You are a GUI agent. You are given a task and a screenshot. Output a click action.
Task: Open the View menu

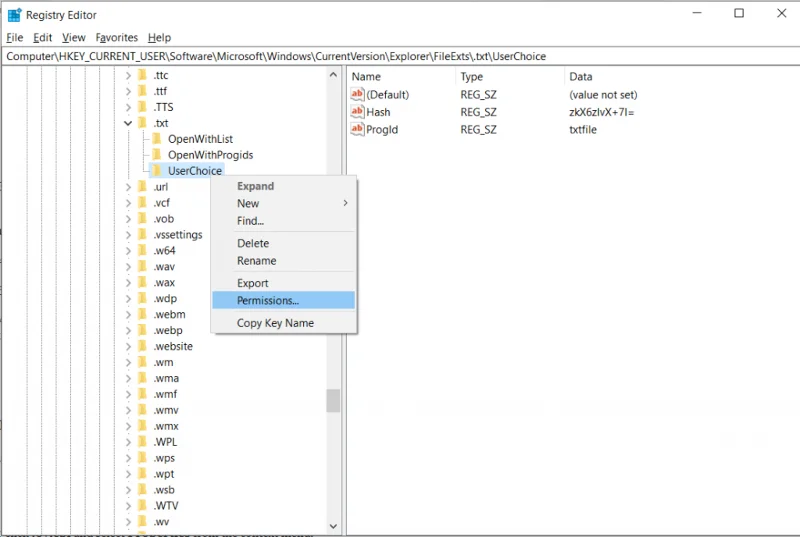tap(73, 37)
